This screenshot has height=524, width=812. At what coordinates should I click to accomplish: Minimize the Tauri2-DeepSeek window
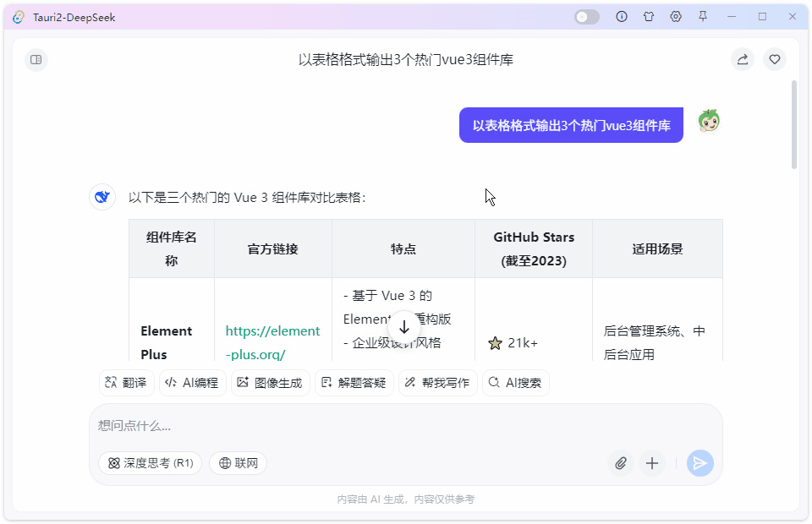click(732, 17)
